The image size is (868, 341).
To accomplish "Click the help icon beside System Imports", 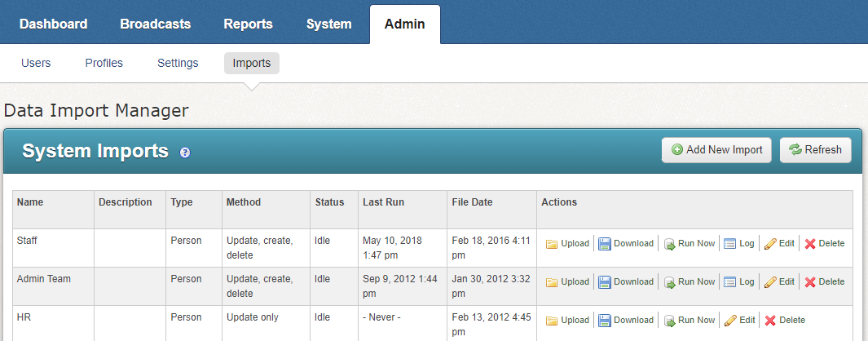I will point(185,153).
